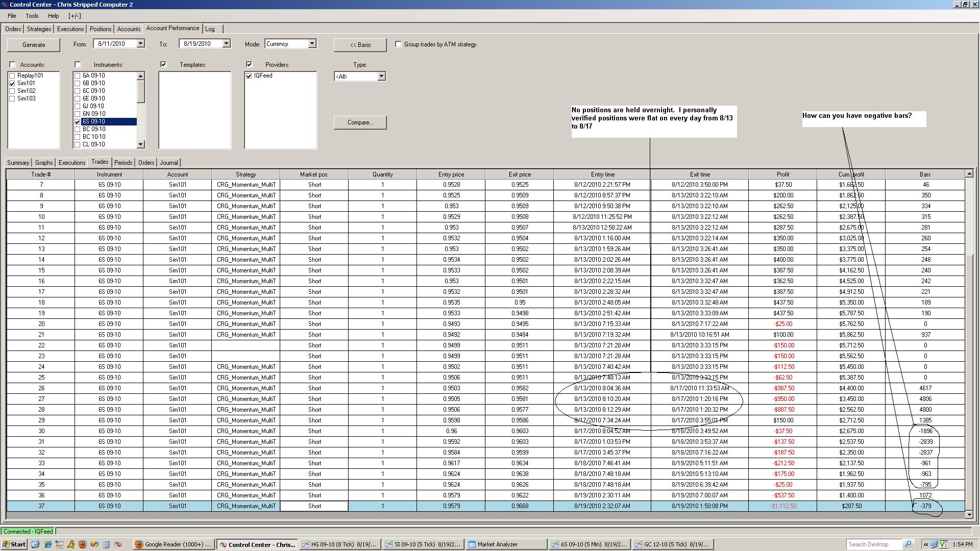The height and width of the screenshot is (551, 980).
Task: Open the Tools menu
Action: click(x=32, y=16)
